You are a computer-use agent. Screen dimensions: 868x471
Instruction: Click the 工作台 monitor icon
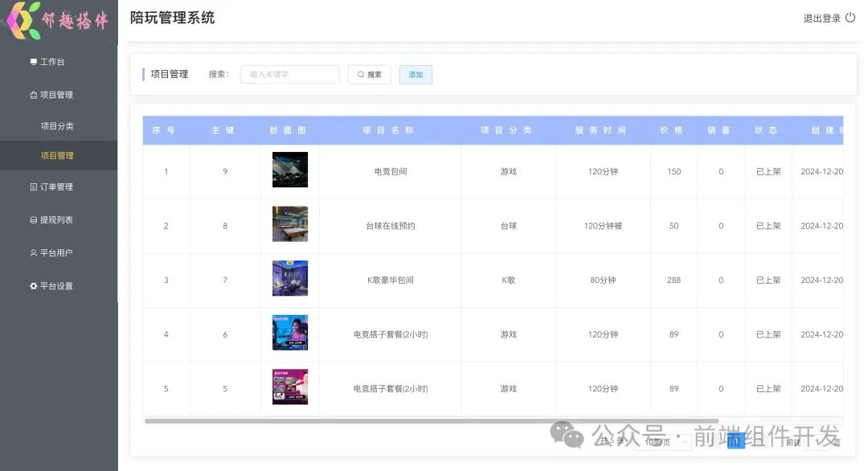coord(33,62)
